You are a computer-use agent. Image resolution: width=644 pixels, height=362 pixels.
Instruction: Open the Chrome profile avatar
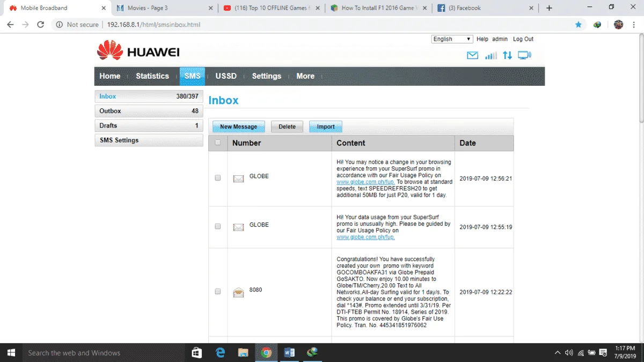tap(618, 25)
